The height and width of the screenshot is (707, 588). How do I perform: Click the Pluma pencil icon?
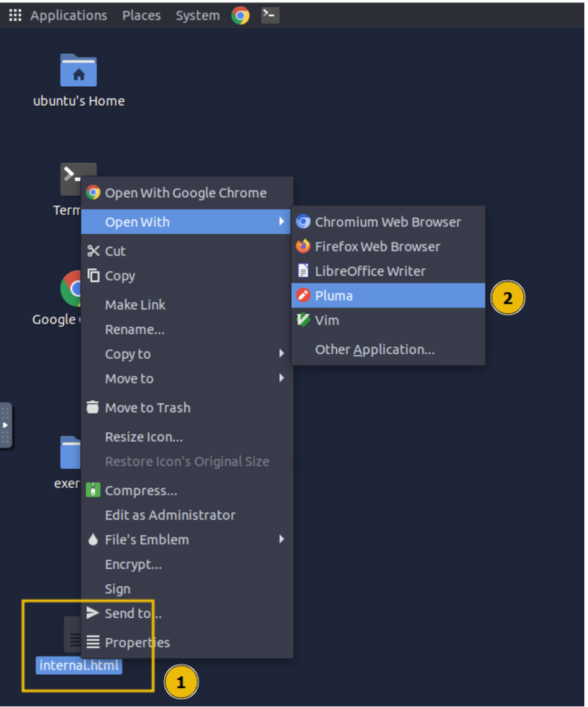(x=303, y=296)
